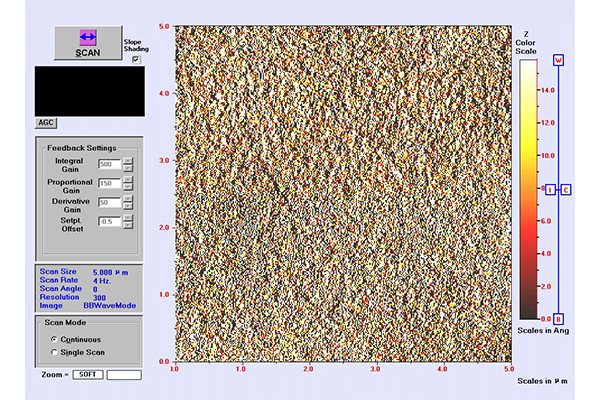
Task: Click the Derivative Gain value field
Action: coord(109,202)
